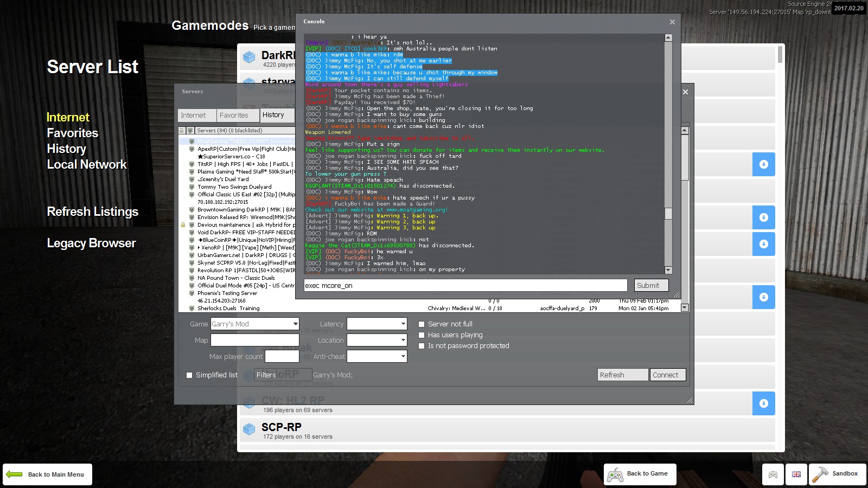Switch to the Internet tab in Servers window

[x=197, y=115]
